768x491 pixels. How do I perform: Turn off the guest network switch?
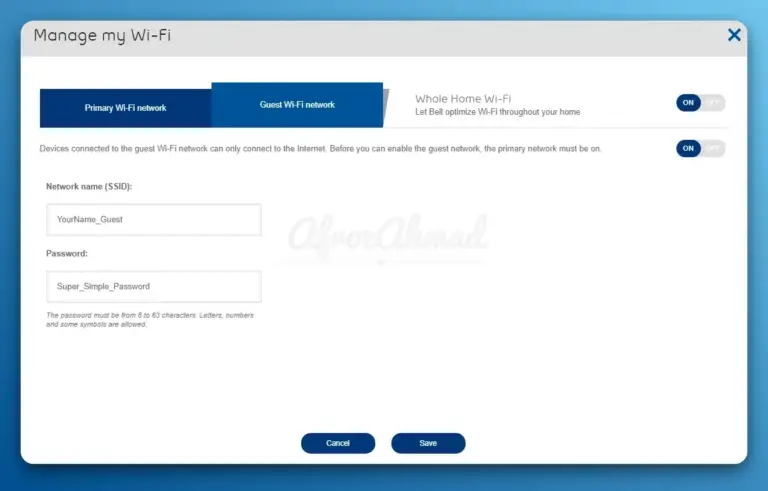click(x=700, y=148)
